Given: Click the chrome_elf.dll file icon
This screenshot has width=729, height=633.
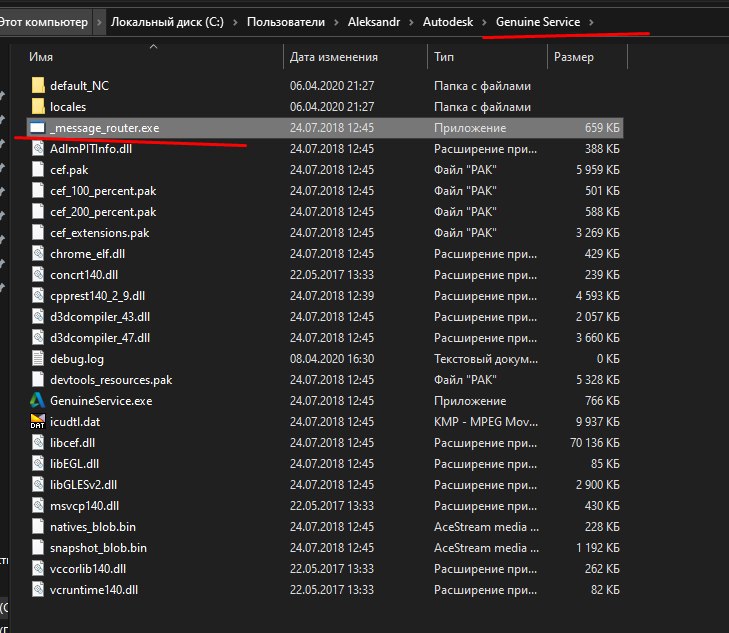Looking at the screenshot, I should [38, 254].
